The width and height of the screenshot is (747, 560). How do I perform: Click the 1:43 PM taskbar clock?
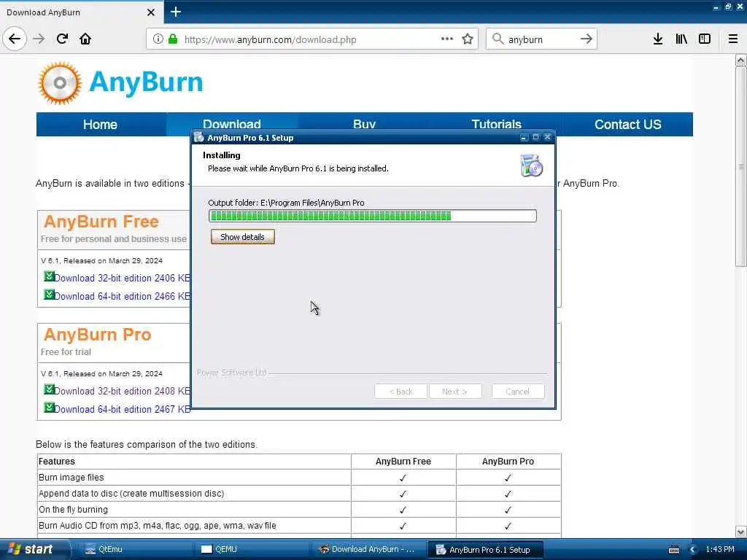[x=720, y=550]
